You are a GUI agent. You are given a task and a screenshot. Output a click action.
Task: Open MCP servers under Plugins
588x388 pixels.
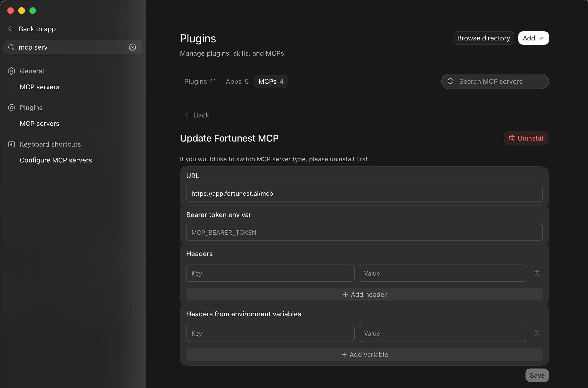[x=40, y=124]
